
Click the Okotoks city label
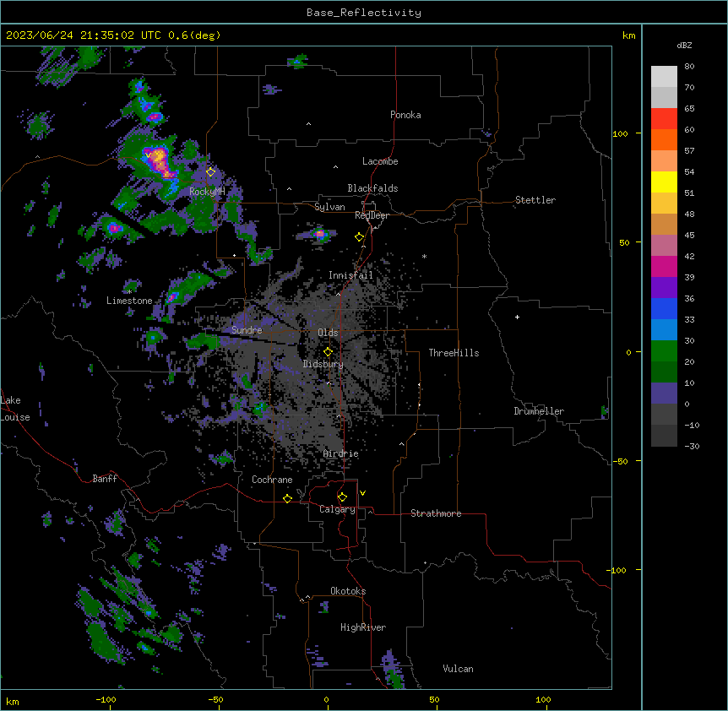(348, 591)
